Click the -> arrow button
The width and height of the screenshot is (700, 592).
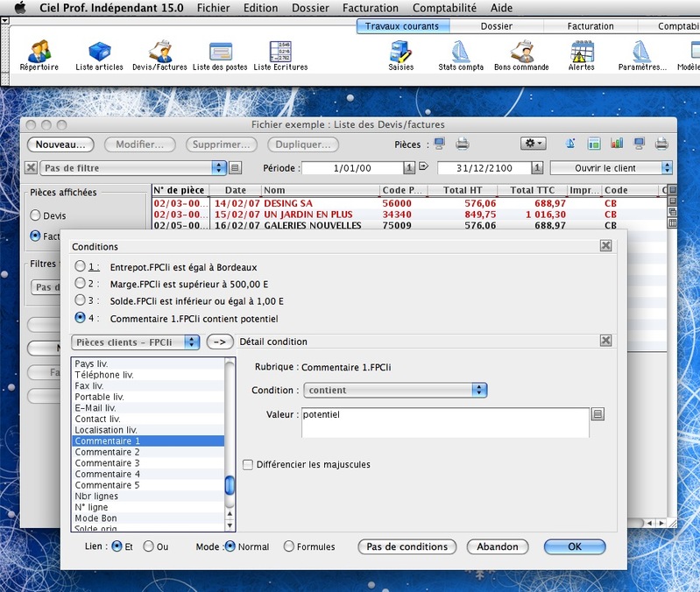tap(220, 342)
